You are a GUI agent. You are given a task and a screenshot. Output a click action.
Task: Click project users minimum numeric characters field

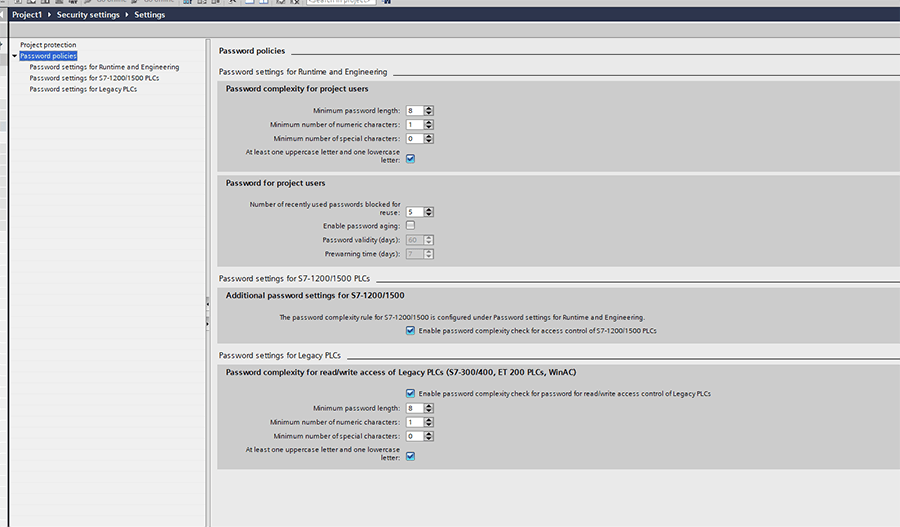[415, 125]
